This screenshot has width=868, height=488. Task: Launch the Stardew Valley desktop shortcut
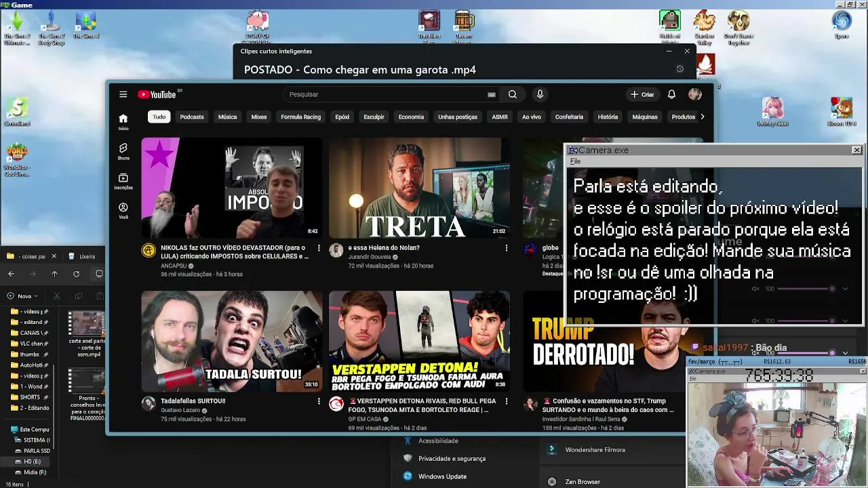704,28
